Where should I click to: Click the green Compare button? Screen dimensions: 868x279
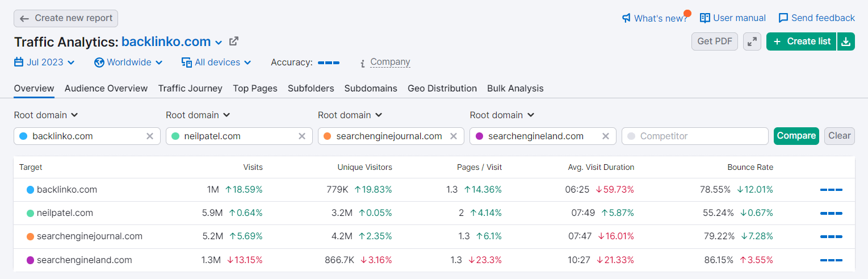pyautogui.click(x=796, y=136)
